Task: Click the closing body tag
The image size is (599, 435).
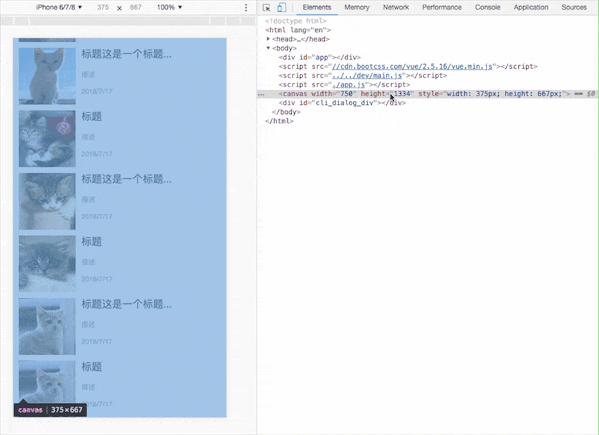Action: 286,112
